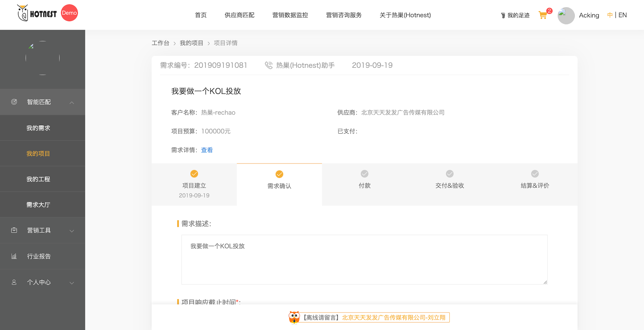
Task: Expand the 个人中心 sidebar menu
Action: click(x=72, y=283)
